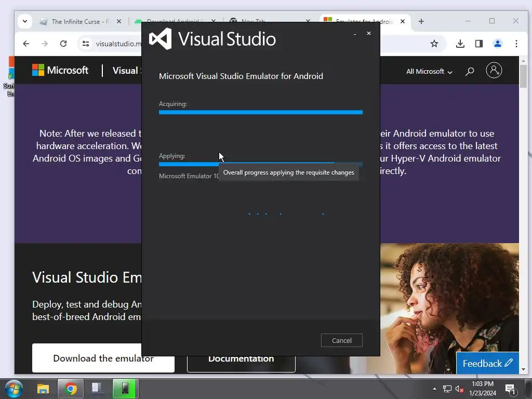This screenshot has width=532, height=399.
Task: Click the Visual product link beside Microsoft logo
Action: pyautogui.click(x=127, y=71)
